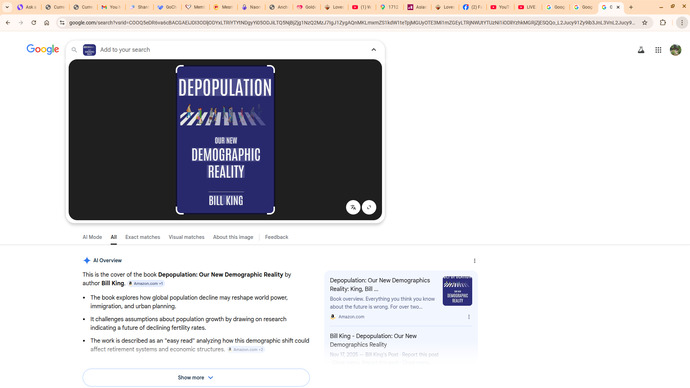690x388 pixels.
Task: Go forward in browser history
Action: (21, 22)
